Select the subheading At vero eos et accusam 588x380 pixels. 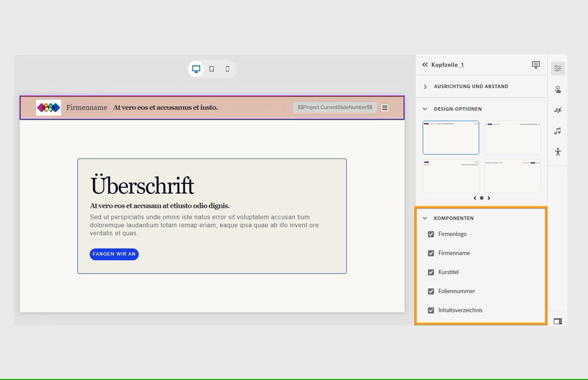coord(160,206)
